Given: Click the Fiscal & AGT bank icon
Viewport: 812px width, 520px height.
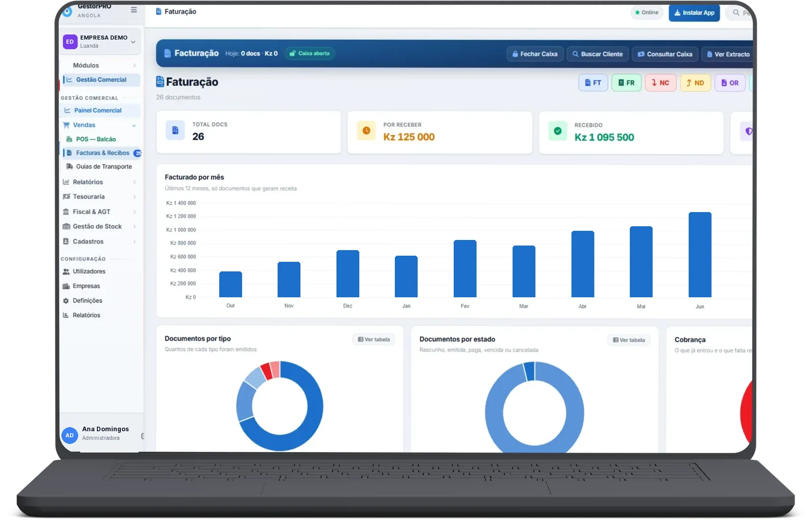Looking at the screenshot, I should (x=66, y=212).
